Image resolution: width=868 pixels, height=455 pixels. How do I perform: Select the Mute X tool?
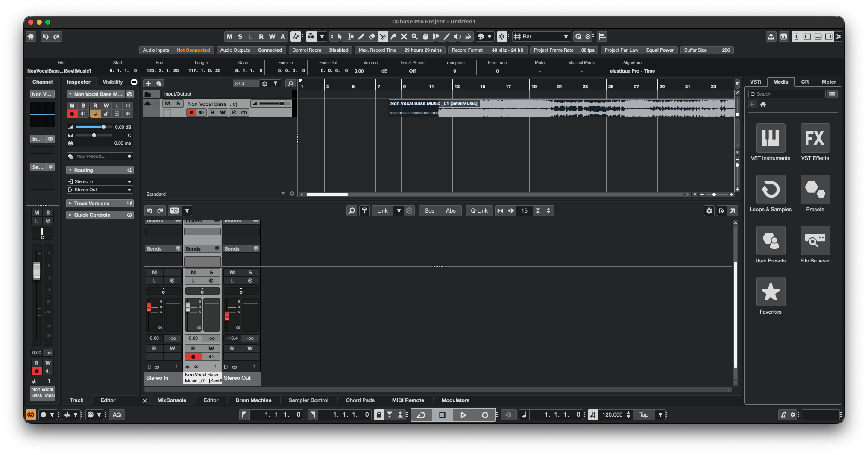404,37
